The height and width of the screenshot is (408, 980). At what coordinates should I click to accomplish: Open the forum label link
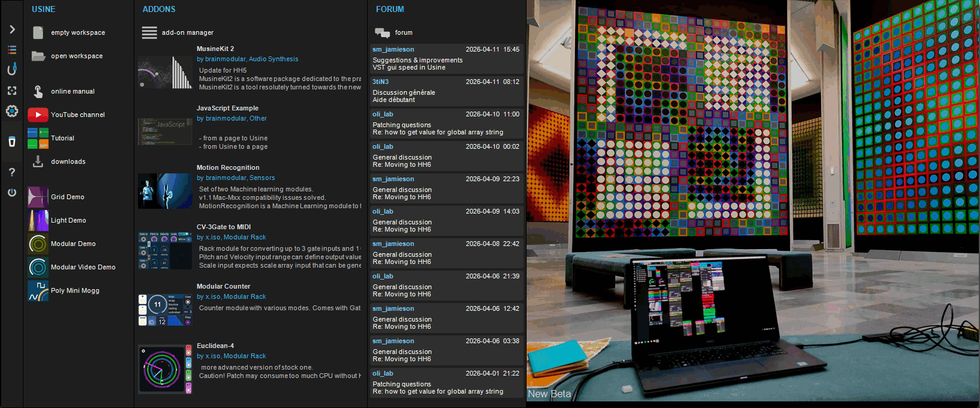pyautogui.click(x=404, y=32)
